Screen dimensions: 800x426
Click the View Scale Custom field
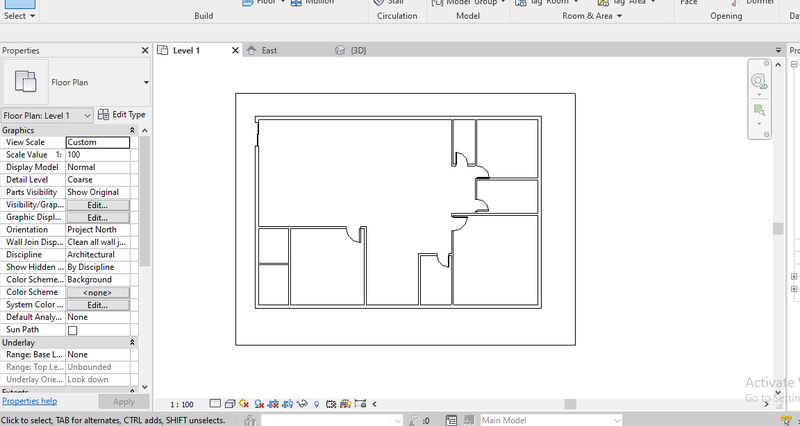click(x=97, y=142)
